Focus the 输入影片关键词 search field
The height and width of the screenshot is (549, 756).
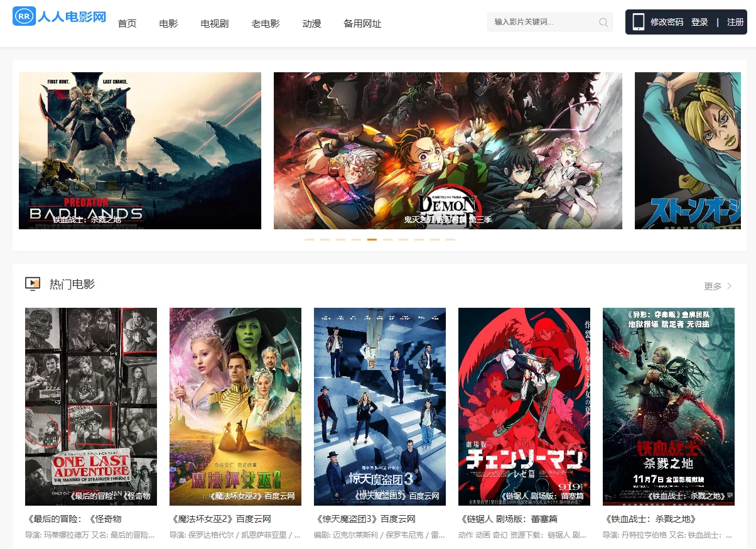pos(543,22)
